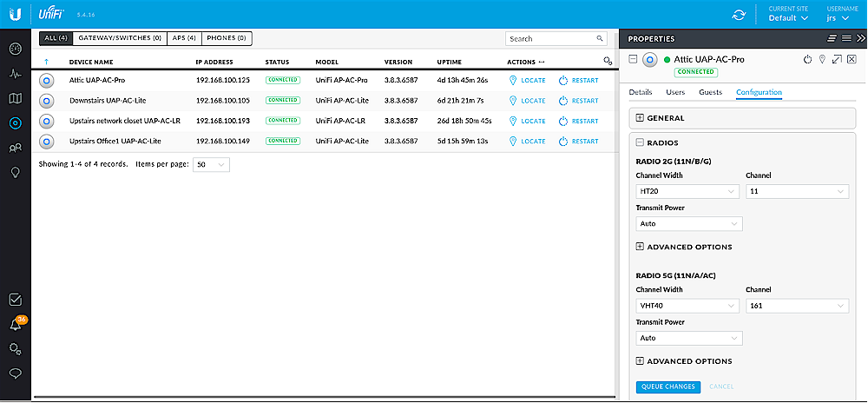Expand the GENERAL section
Image resolution: width=868 pixels, height=403 pixels.
[640, 118]
